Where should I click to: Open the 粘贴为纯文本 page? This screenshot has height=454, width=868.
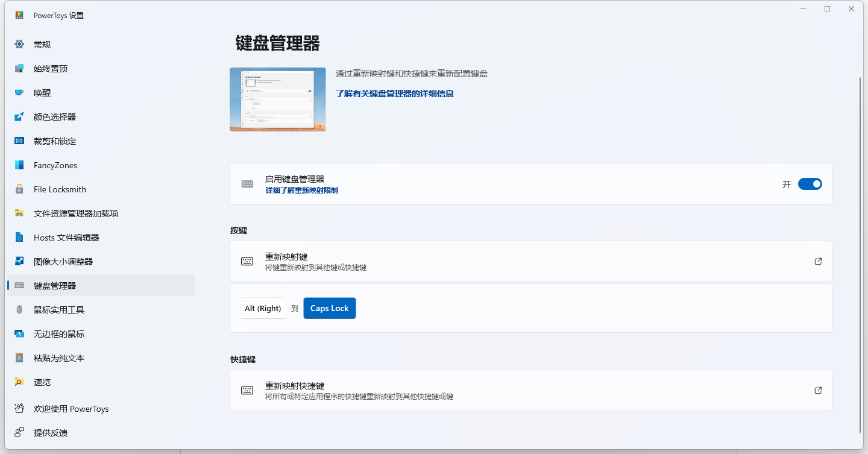coord(101,358)
